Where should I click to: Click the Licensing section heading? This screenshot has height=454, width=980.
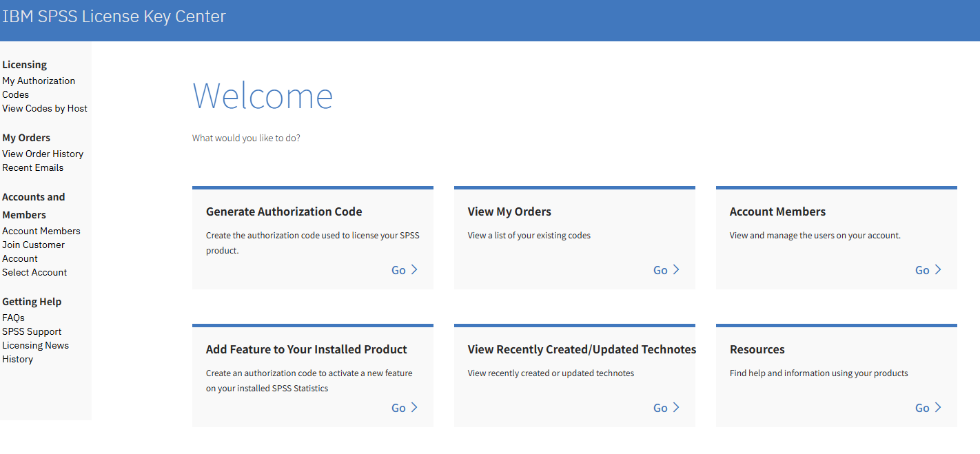[x=24, y=65]
